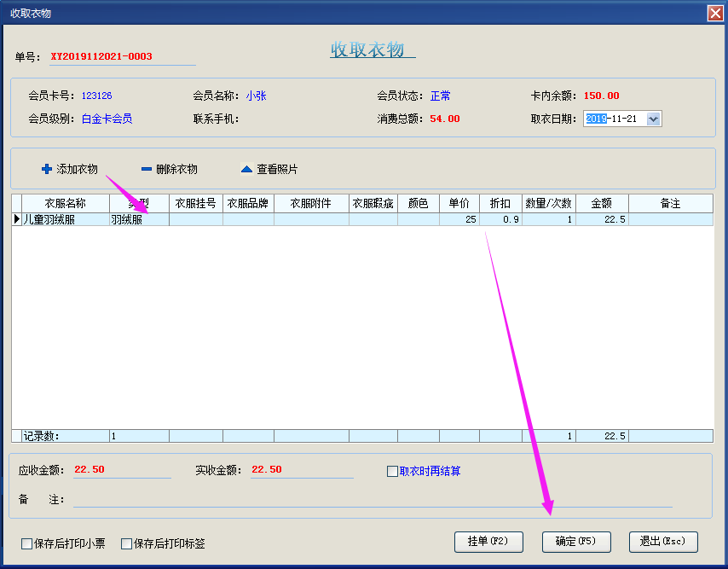Click the 应收金额 field showing 22.50
Image resolution: width=728 pixels, height=569 pixels.
click(x=122, y=470)
